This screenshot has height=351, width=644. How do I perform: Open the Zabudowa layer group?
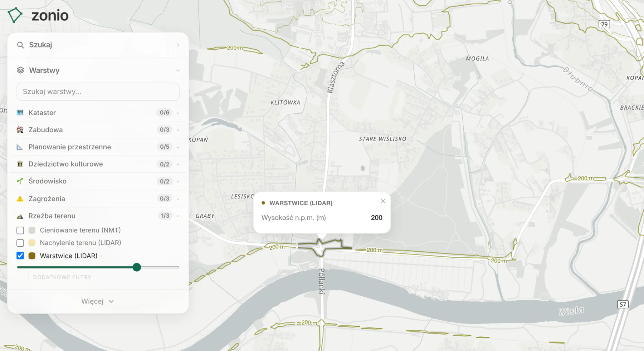[x=98, y=130]
